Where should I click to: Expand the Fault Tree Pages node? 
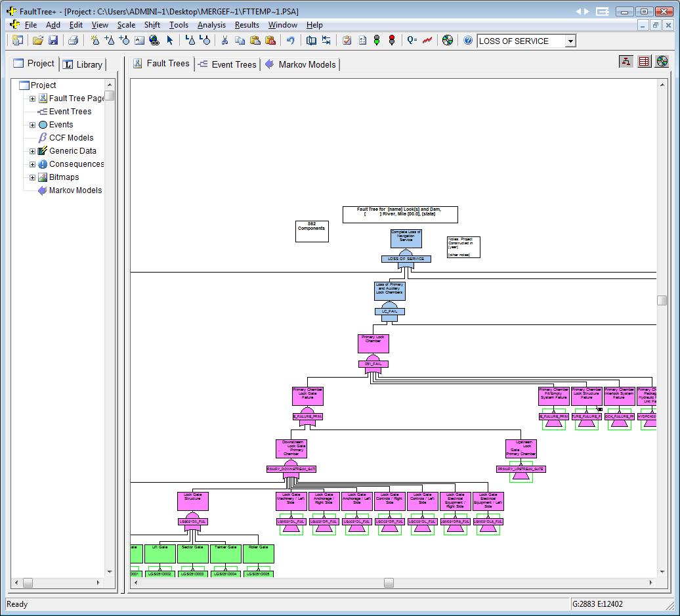[x=33, y=99]
